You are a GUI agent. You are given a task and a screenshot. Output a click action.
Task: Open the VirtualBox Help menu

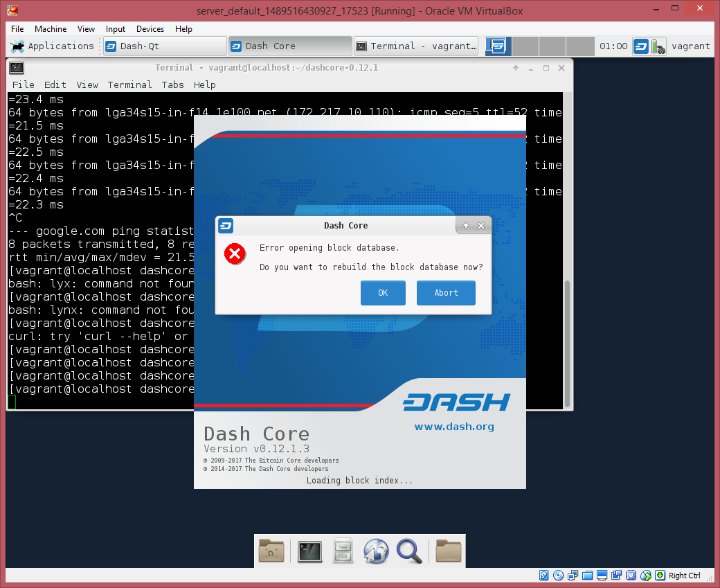pyautogui.click(x=183, y=29)
